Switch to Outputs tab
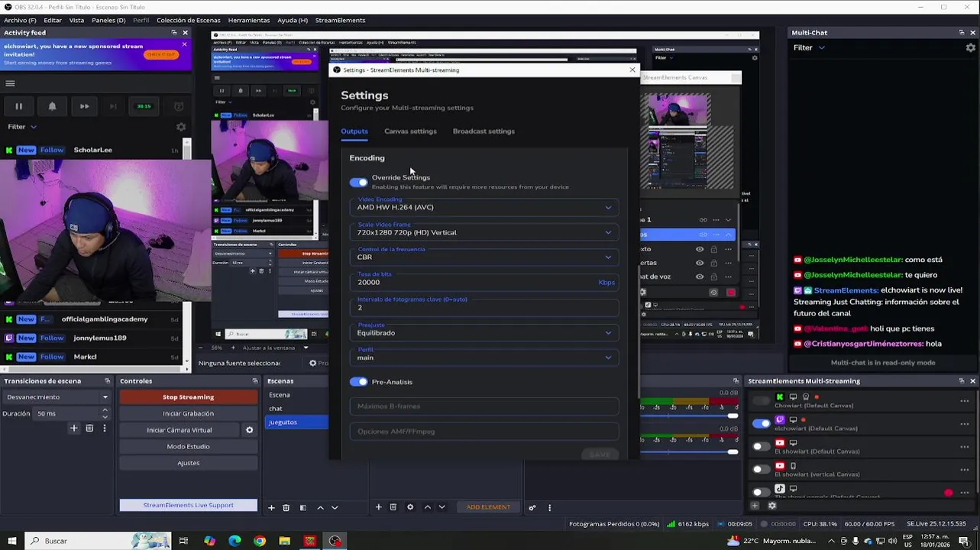The height and width of the screenshot is (550, 980). [x=354, y=131]
